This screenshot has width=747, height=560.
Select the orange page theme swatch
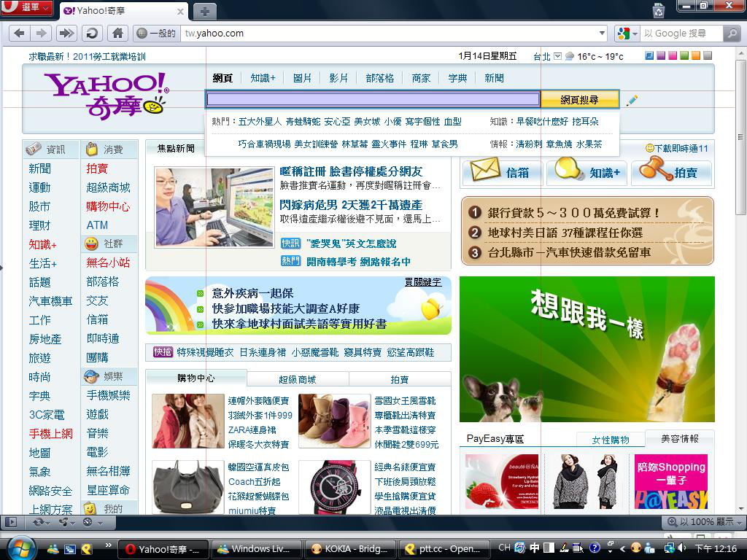click(696, 55)
